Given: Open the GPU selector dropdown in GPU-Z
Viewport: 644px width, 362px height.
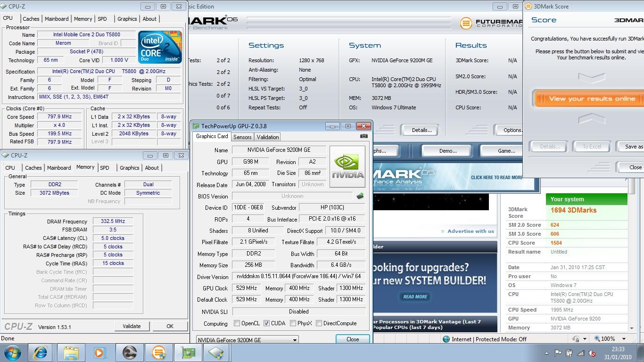Looking at the screenshot, I should (x=247, y=340).
